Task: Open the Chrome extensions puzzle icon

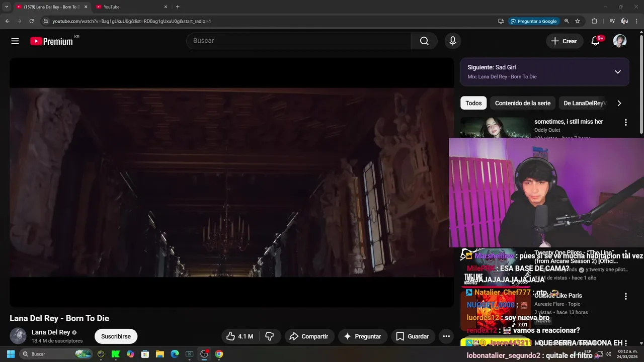Action: click(x=594, y=21)
